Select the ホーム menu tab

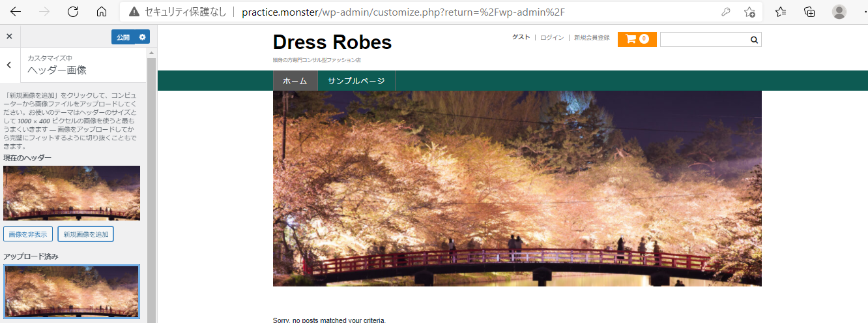coord(295,81)
